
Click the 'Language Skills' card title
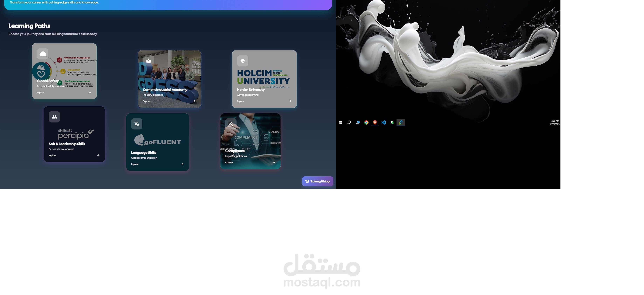[143, 153]
